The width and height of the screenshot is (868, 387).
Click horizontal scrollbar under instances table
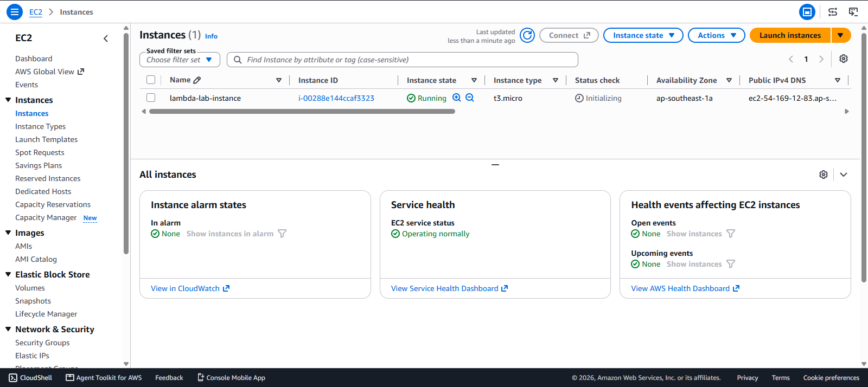tap(302, 112)
